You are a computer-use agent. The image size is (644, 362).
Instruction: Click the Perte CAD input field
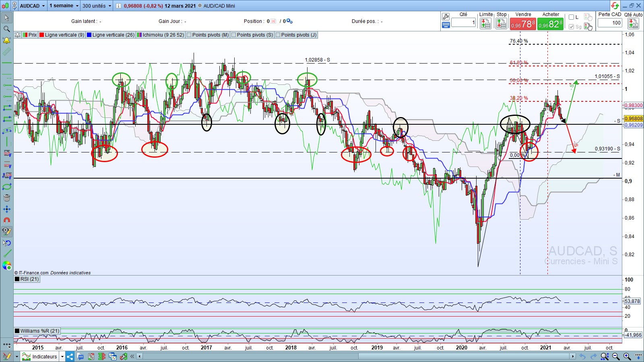pos(610,23)
